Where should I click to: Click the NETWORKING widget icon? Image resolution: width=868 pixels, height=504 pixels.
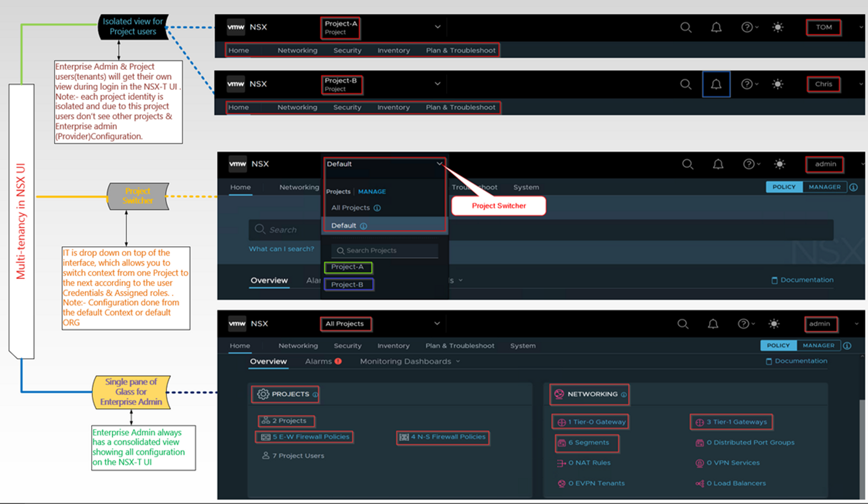click(559, 394)
